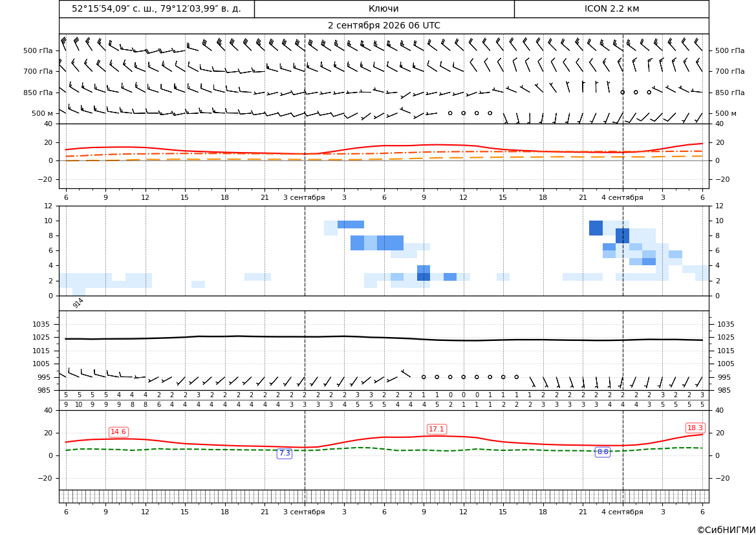
Task: Click the first calm-wind circle on the 850 гПа row
Action: click(622, 92)
